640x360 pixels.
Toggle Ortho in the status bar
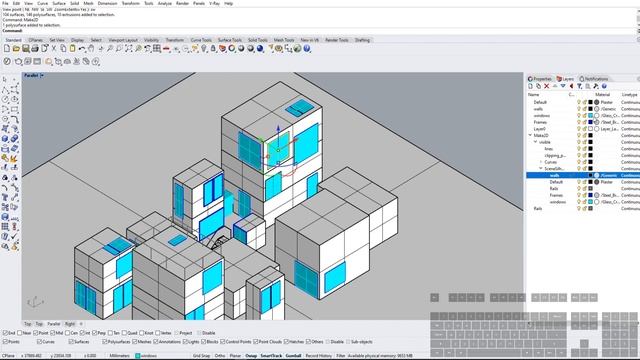[x=220, y=356]
